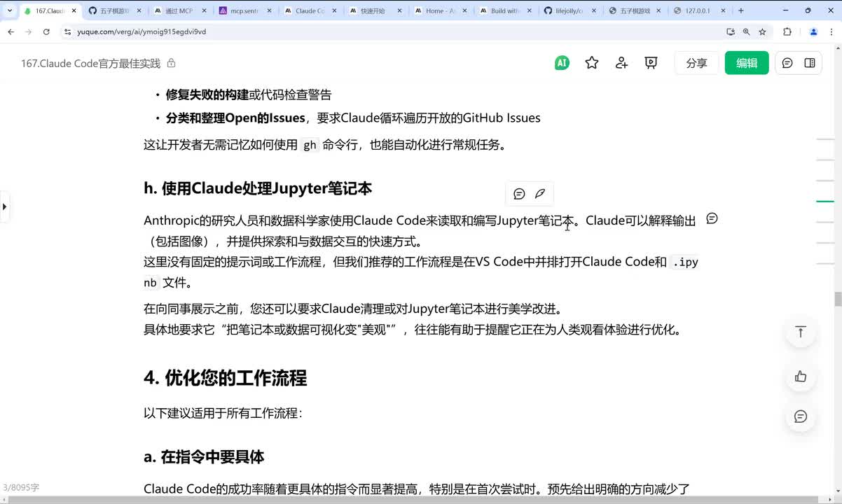Open the browser extensions puzzle icon

tap(787, 32)
